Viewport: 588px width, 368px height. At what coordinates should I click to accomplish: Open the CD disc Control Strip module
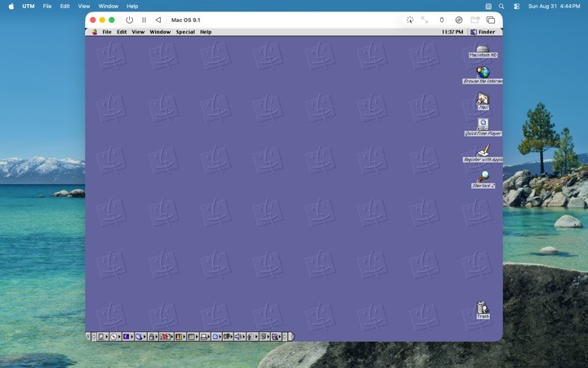tap(115, 337)
